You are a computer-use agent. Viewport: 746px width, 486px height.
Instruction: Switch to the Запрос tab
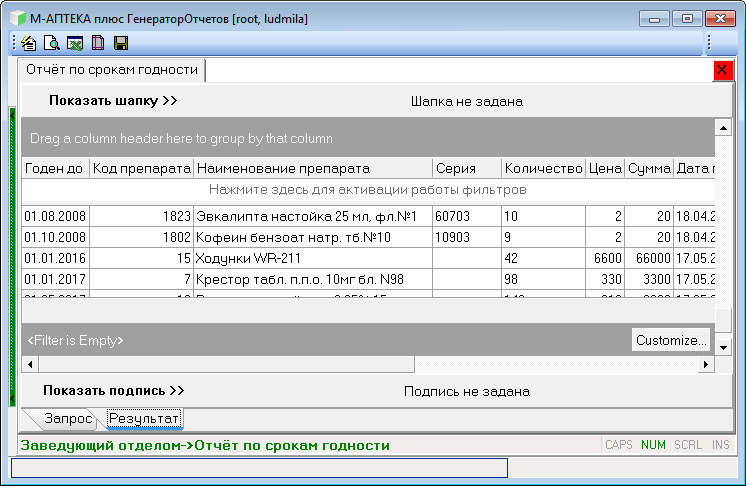point(67,418)
